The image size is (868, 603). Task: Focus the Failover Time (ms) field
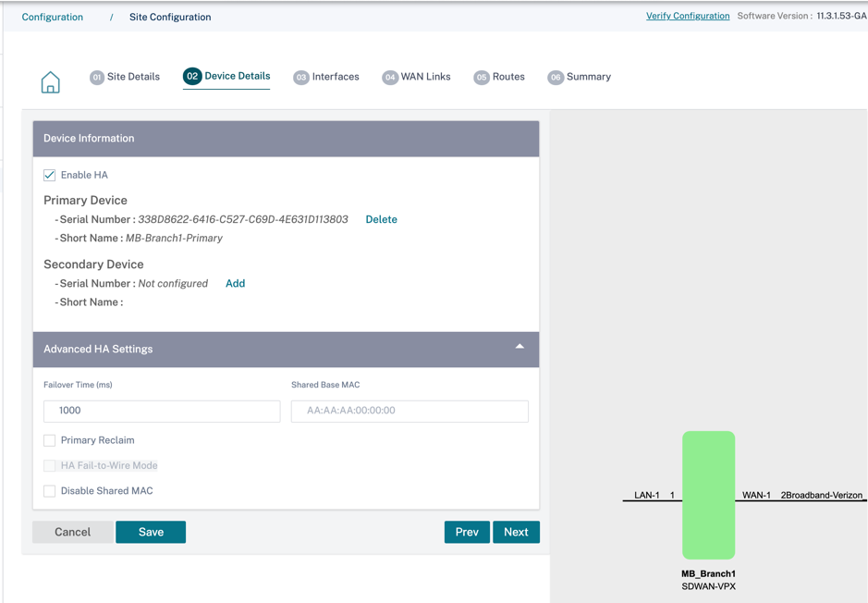pyautogui.click(x=162, y=411)
